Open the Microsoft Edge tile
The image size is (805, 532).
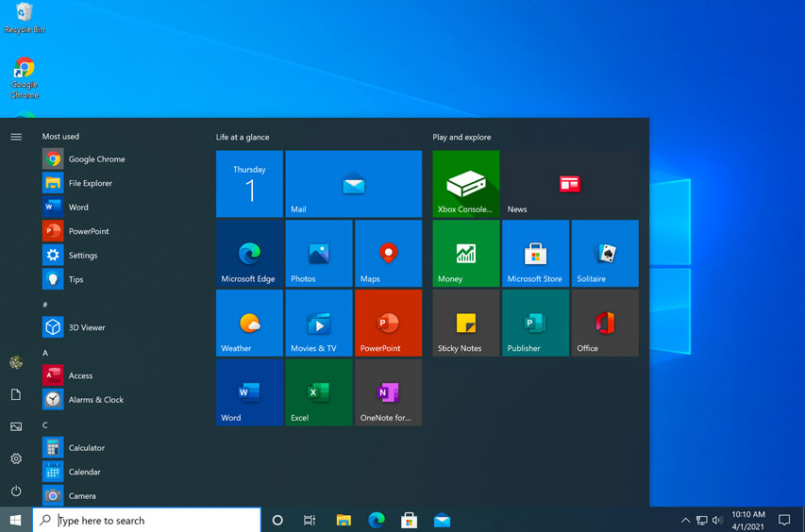click(x=249, y=254)
